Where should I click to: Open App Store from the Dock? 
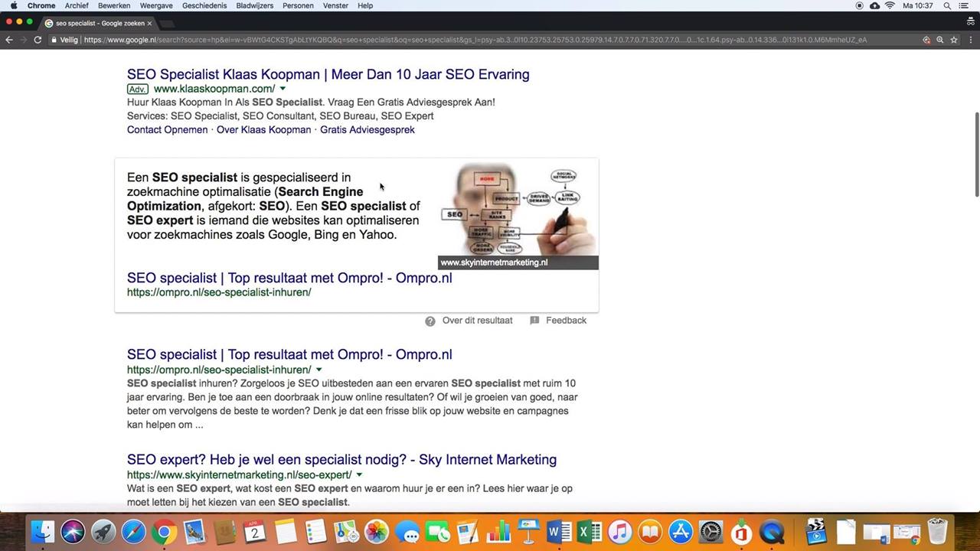point(681,531)
